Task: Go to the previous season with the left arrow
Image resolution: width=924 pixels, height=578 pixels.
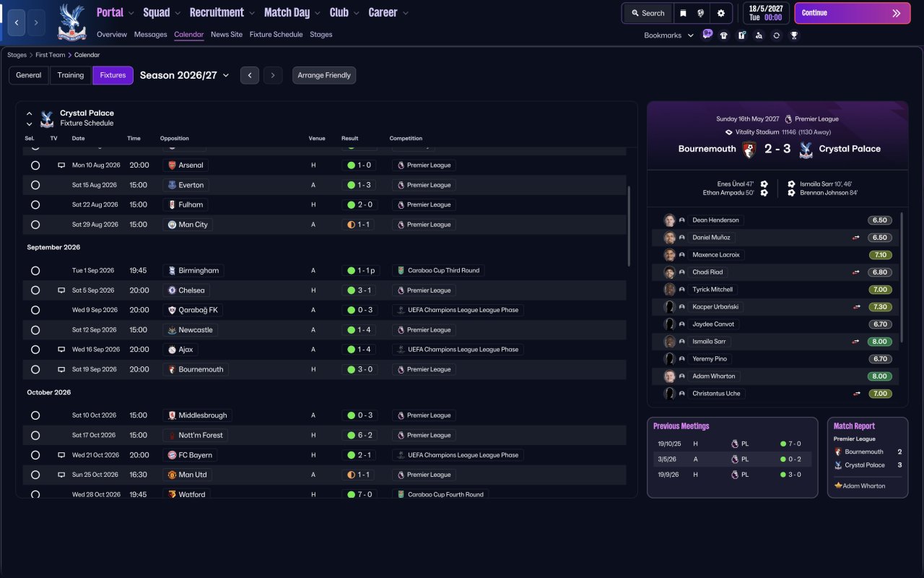Action: coord(249,75)
